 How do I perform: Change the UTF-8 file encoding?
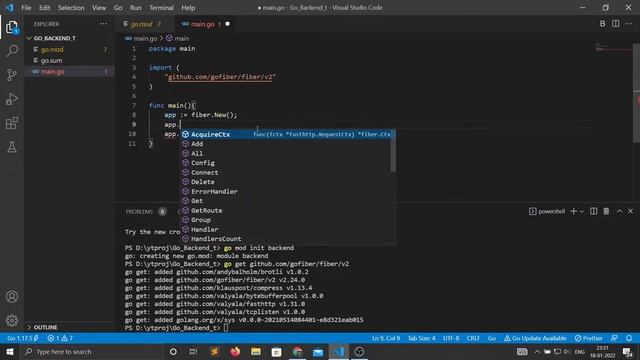tap(451, 338)
